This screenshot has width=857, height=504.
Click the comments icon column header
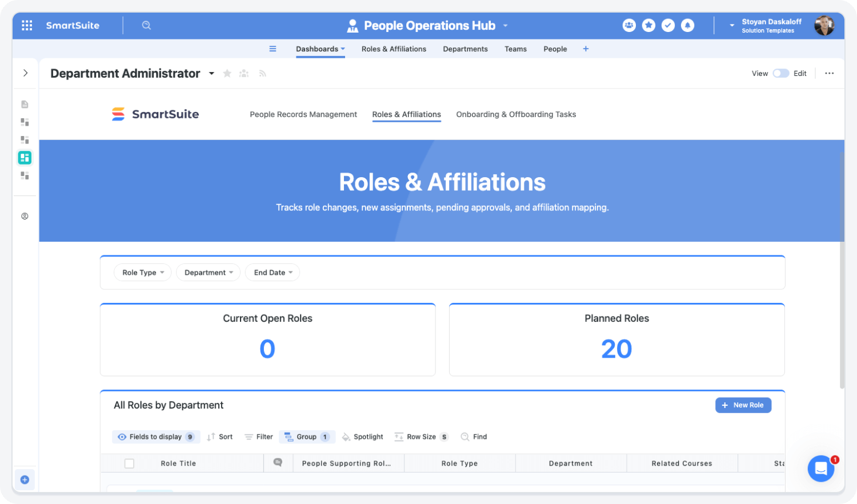278,462
